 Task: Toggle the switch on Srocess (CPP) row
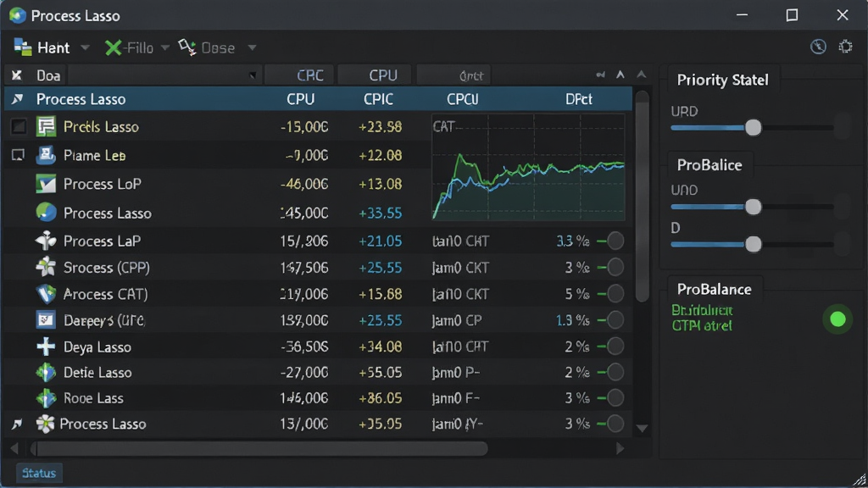point(610,267)
